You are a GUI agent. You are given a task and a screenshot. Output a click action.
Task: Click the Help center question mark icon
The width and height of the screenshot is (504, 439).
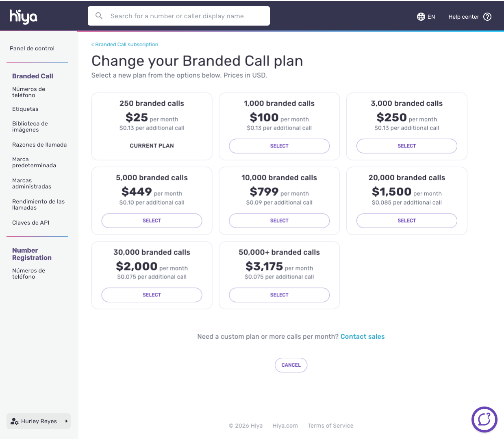[487, 17]
